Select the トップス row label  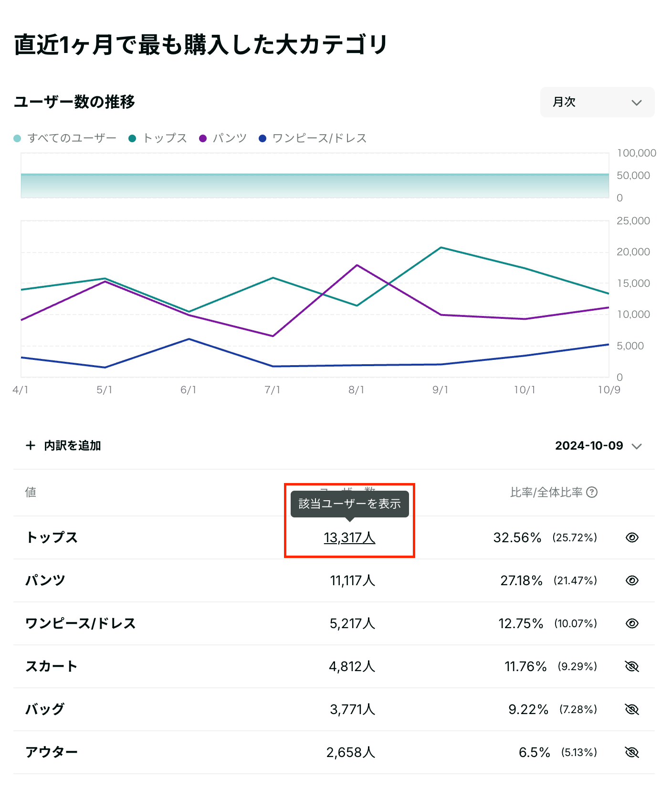coord(52,537)
